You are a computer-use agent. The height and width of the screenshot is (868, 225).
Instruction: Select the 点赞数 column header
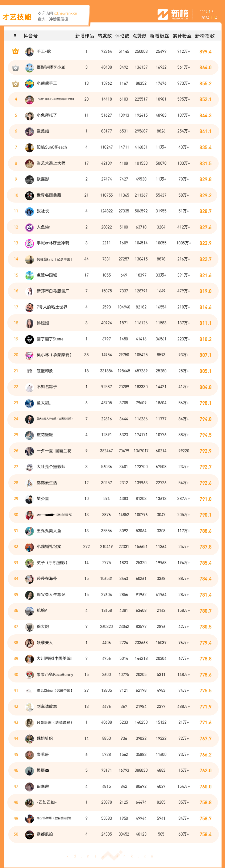pyautogui.click(x=140, y=36)
